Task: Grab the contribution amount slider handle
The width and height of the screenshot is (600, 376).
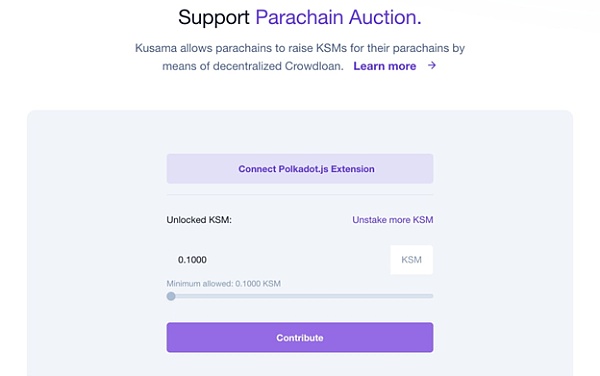Action: (x=171, y=296)
